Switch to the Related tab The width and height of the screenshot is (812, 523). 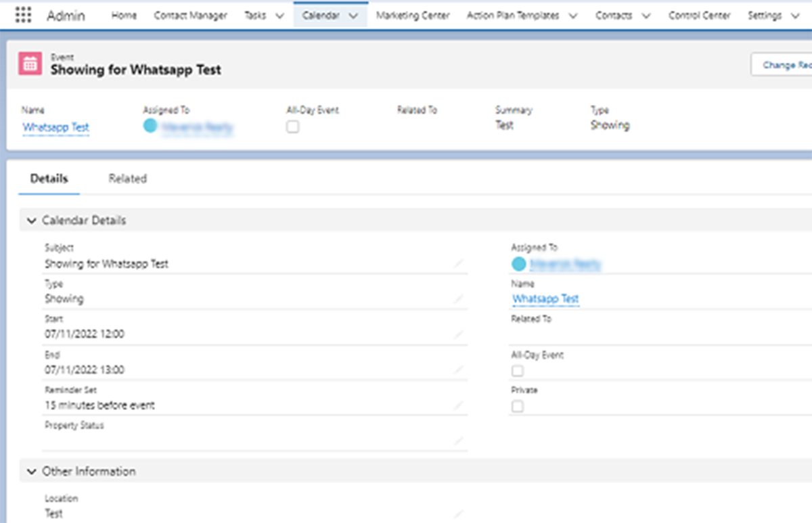(x=127, y=179)
